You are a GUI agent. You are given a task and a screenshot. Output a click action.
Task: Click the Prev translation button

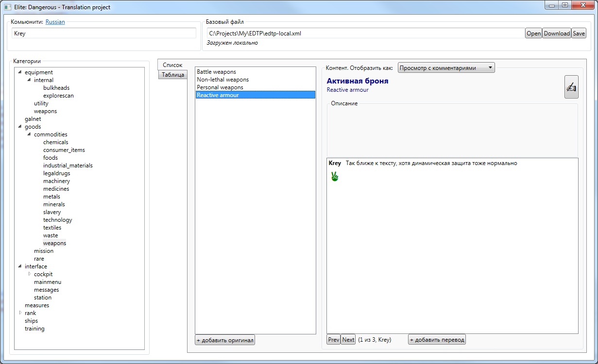(334, 340)
